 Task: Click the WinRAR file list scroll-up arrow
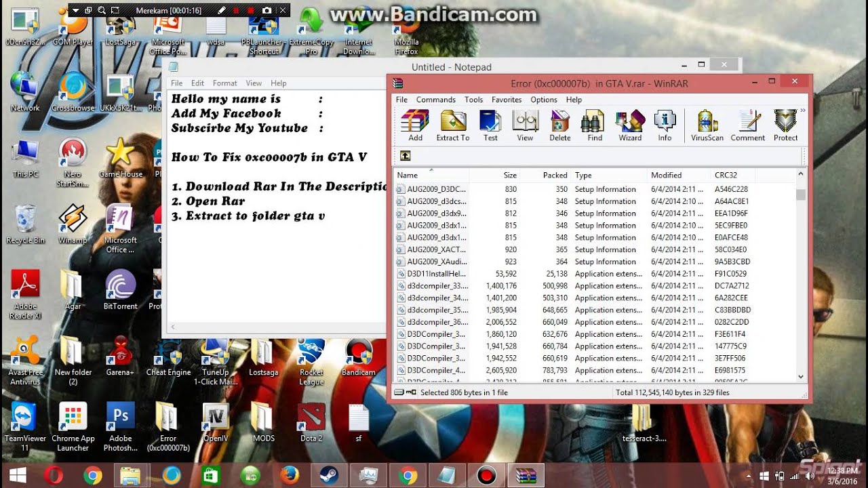pos(801,174)
